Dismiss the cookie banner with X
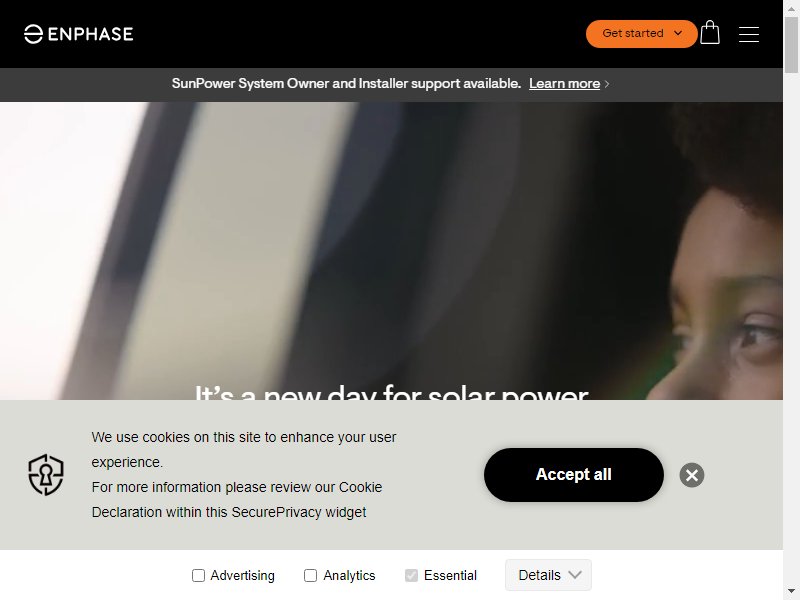 pos(692,475)
